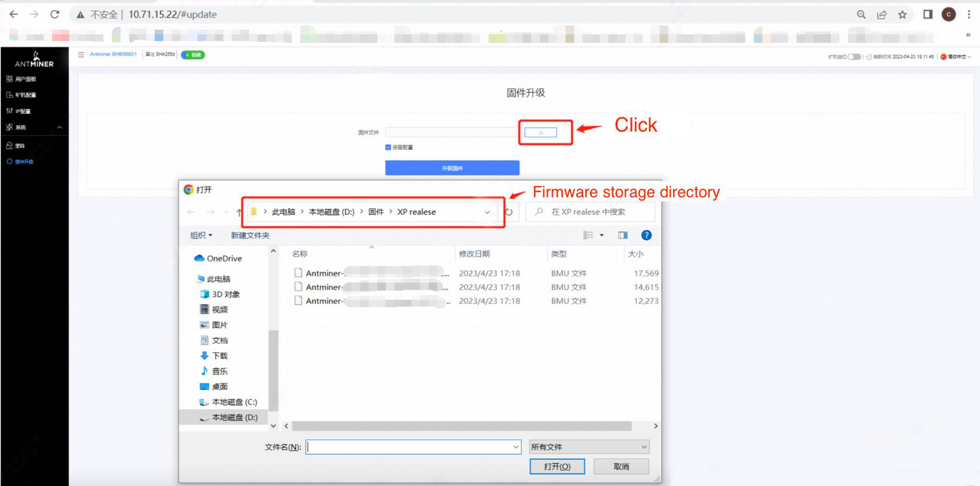The width and height of the screenshot is (980, 486).
Task: Toggle the 矿机定位 locate miner switch
Action: [x=854, y=57]
